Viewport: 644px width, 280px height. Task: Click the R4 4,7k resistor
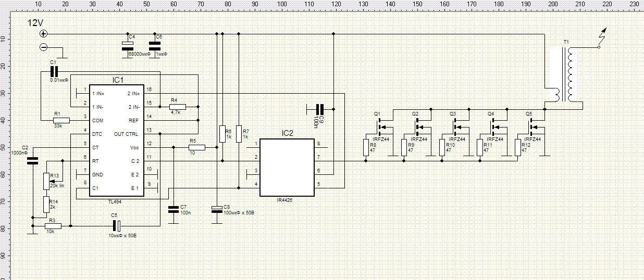point(178,107)
